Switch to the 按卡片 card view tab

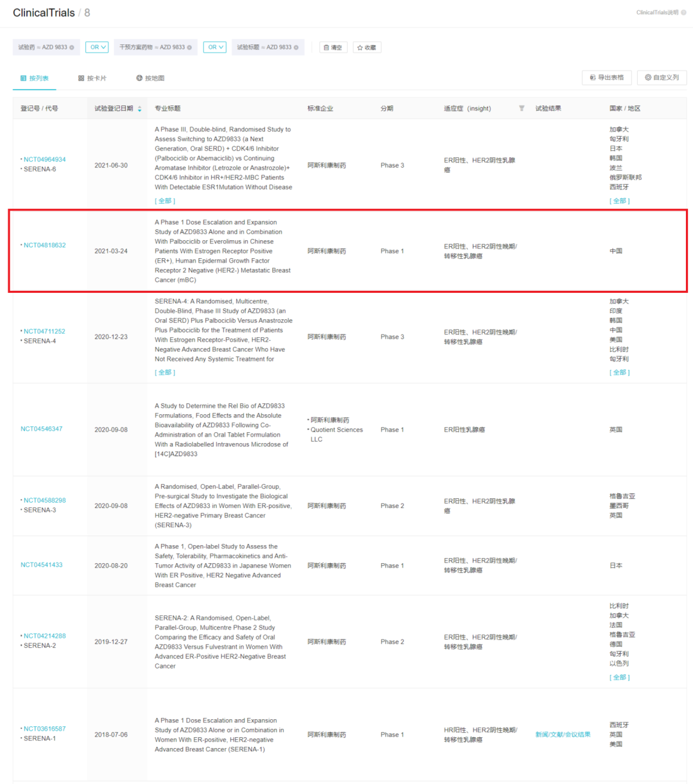(x=92, y=78)
